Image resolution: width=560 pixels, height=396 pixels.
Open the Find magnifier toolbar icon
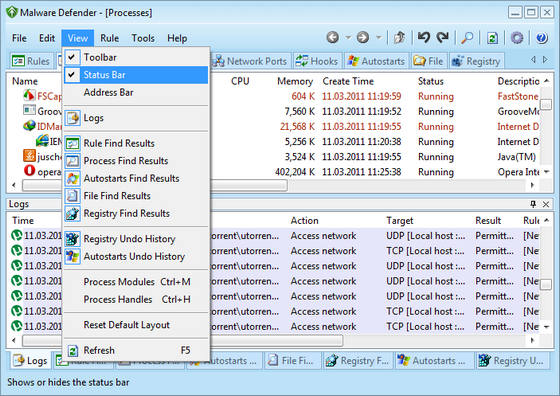pyautogui.click(x=467, y=37)
